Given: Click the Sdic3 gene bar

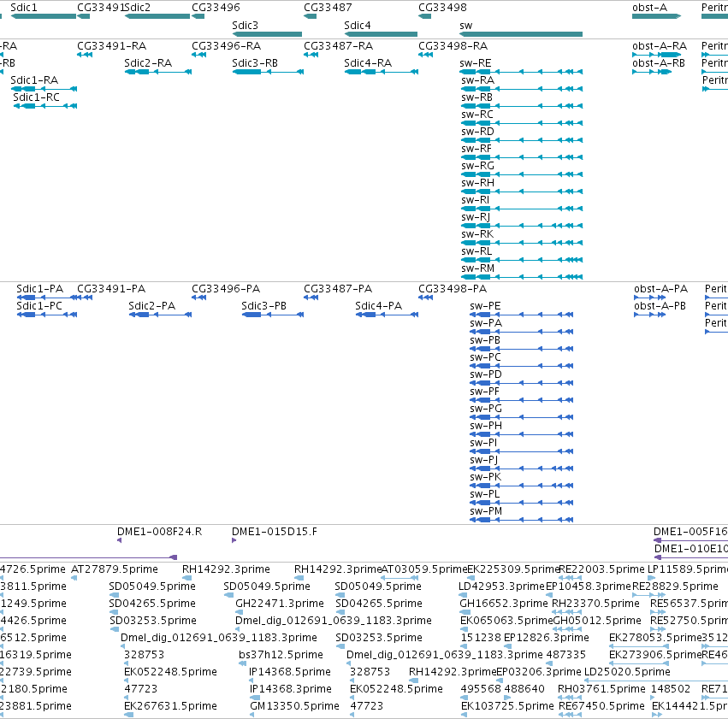Looking at the screenshot, I should point(267,34).
